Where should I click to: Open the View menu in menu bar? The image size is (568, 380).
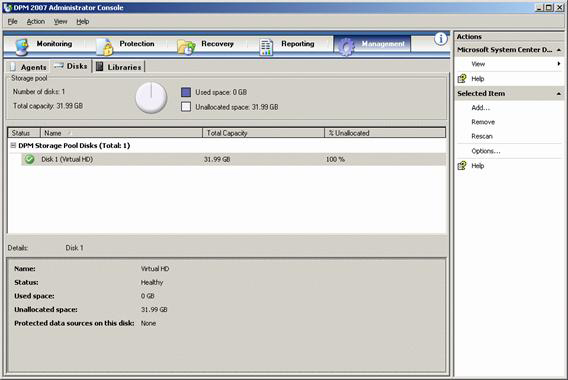tap(60, 22)
